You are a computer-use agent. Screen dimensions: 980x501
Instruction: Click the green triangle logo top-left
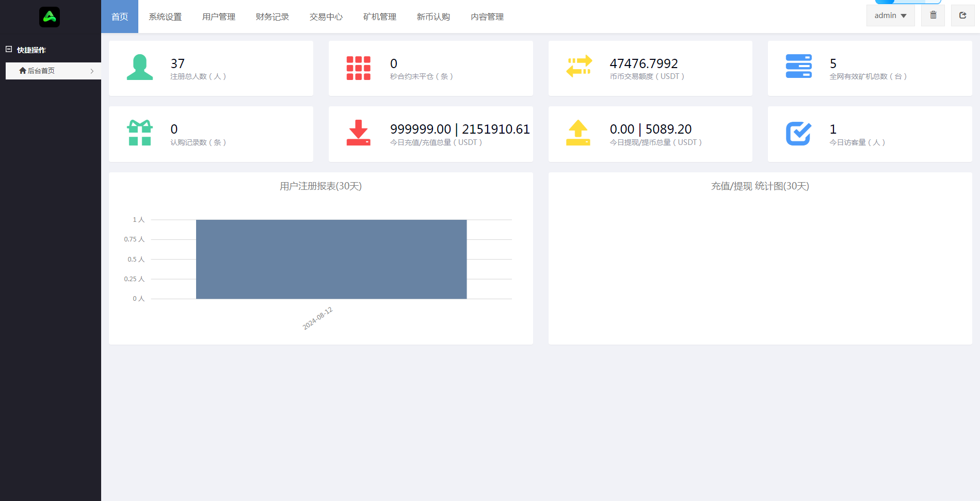coord(50,17)
